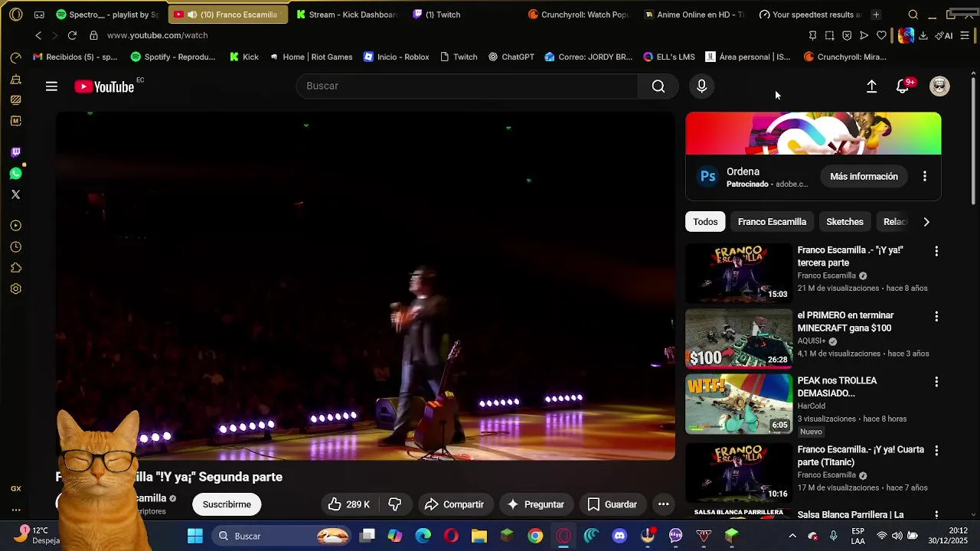Open the Opera sidebar player icon
Image resolution: width=980 pixels, height=551 pixels.
pyautogui.click(x=15, y=226)
